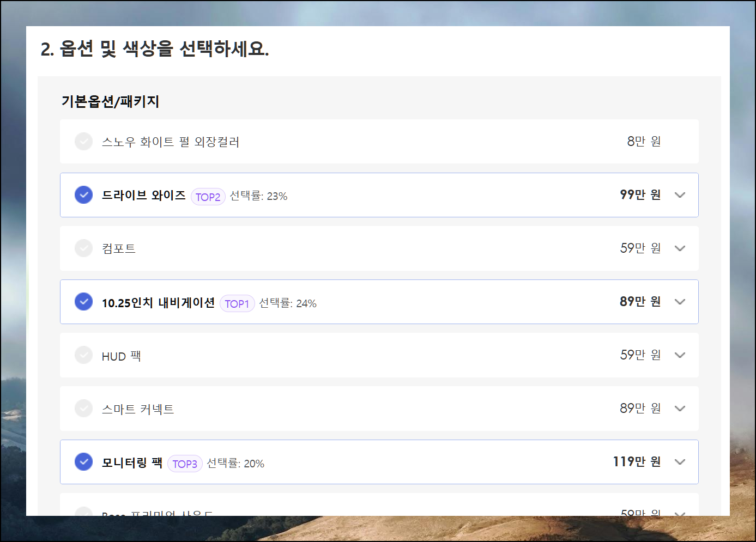The width and height of the screenshot is (756, 542).
Task: Check the HUD 팩 option
Action: coord(83,355)
